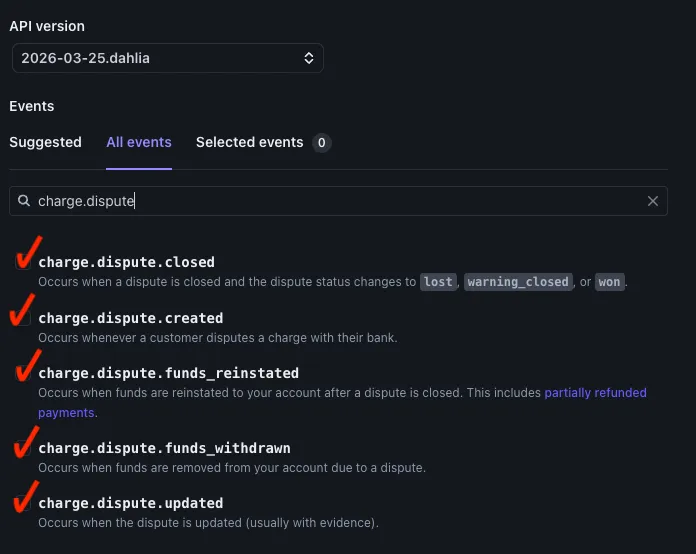Click the lost status code tag
Screen dimensions: 696x554
tap(438, 282)
